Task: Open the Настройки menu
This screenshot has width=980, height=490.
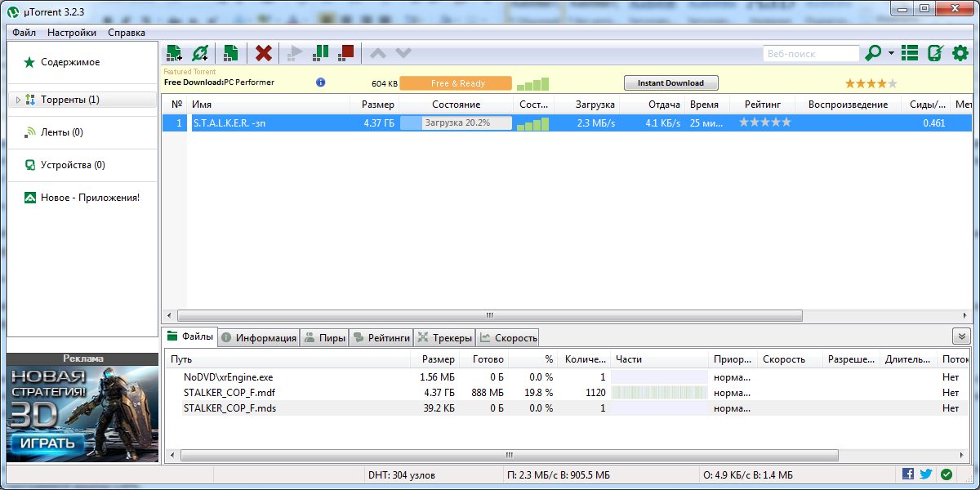Action: 72,33
